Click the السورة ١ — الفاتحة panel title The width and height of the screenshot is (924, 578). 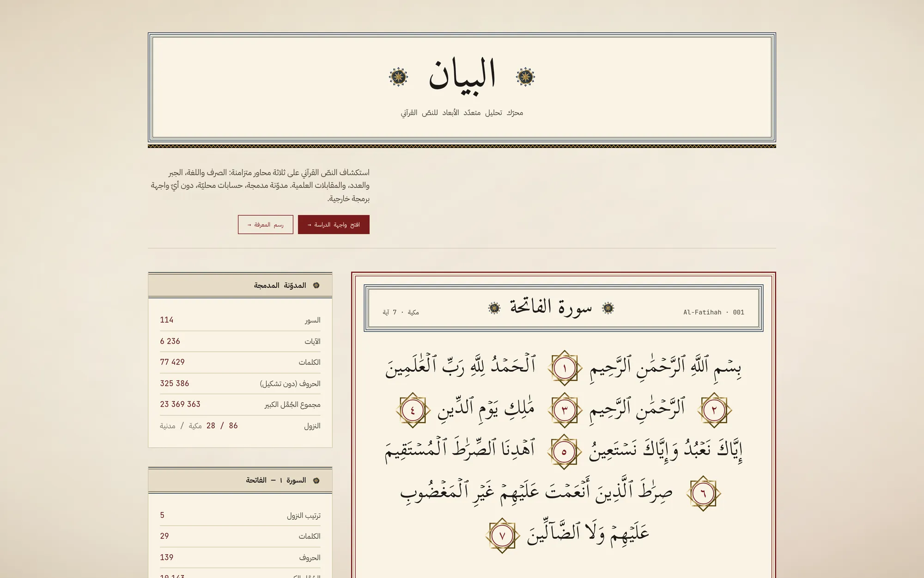[276, 480]
